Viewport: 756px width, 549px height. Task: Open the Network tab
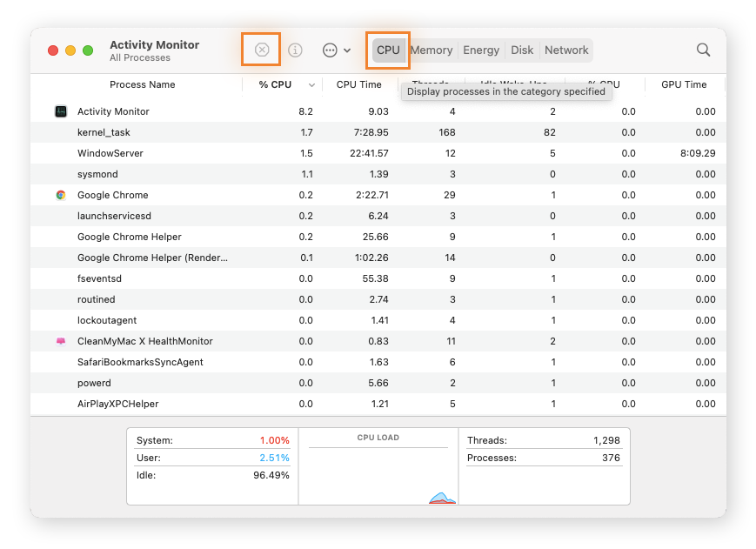[565, 50]
